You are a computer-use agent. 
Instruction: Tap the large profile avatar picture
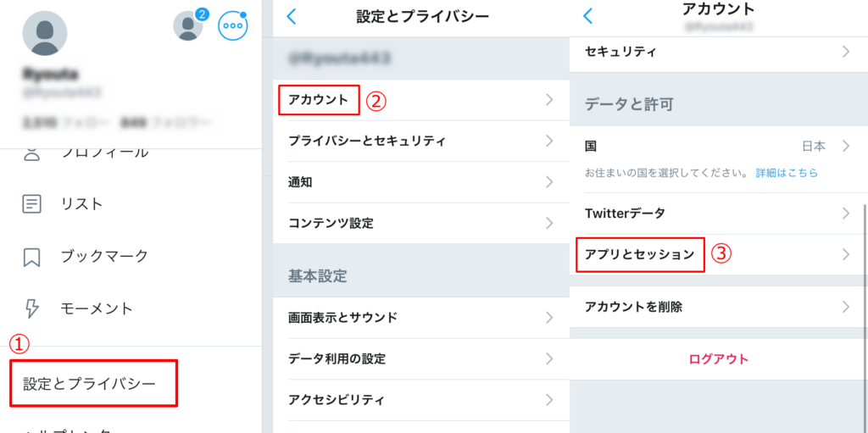click(x=44, y=34)
